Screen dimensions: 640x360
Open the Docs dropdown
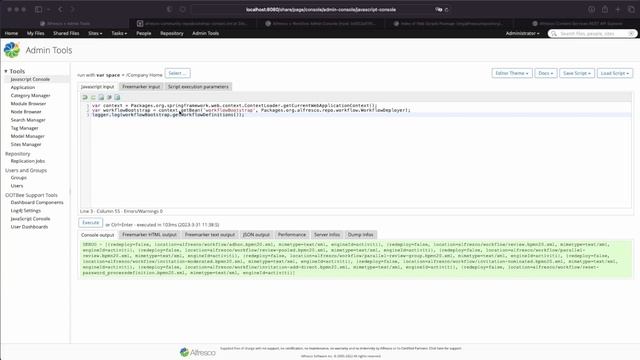pos(546,73)
